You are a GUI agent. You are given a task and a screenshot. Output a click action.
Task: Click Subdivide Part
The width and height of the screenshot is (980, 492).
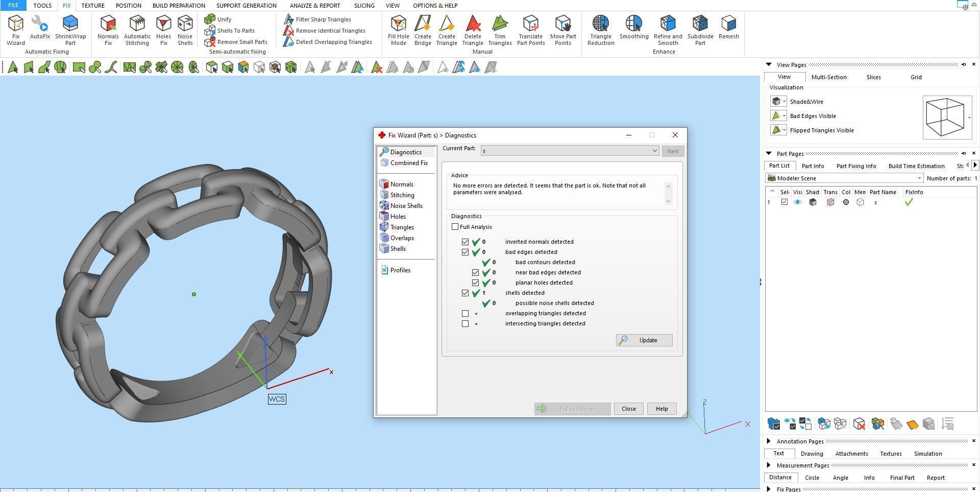700,31
